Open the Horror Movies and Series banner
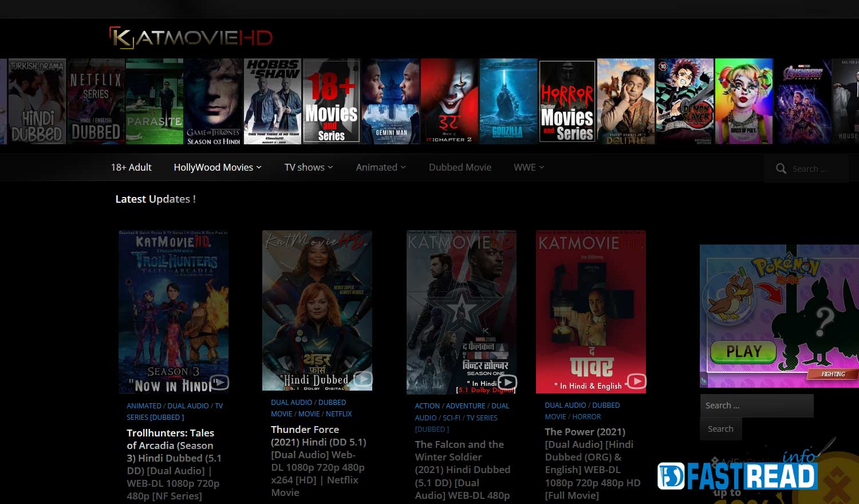This screenshot has height=504, width=859. point(568,101)
